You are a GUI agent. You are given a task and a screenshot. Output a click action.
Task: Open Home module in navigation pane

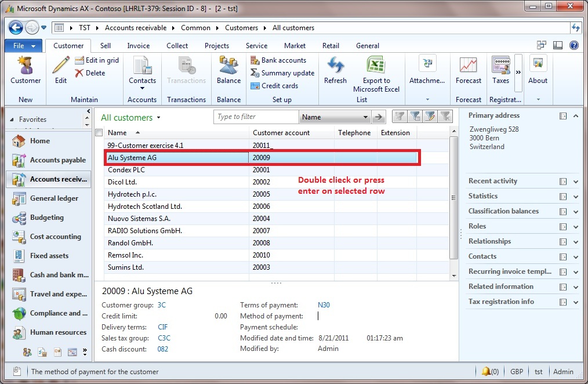pos(48,141)
